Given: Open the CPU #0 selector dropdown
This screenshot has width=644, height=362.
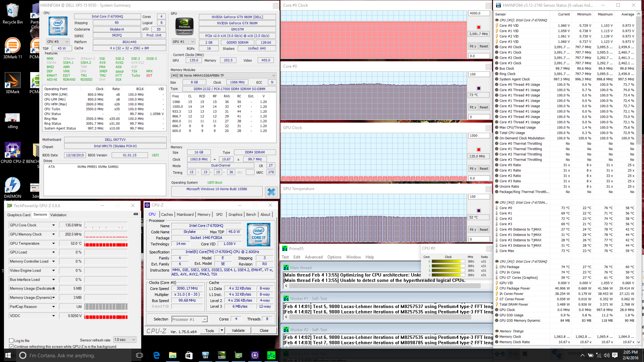Looking at the screenshot, I should tap(58, 42).
